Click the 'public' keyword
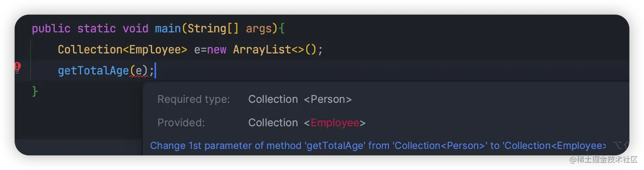 (x=51, y=28)
